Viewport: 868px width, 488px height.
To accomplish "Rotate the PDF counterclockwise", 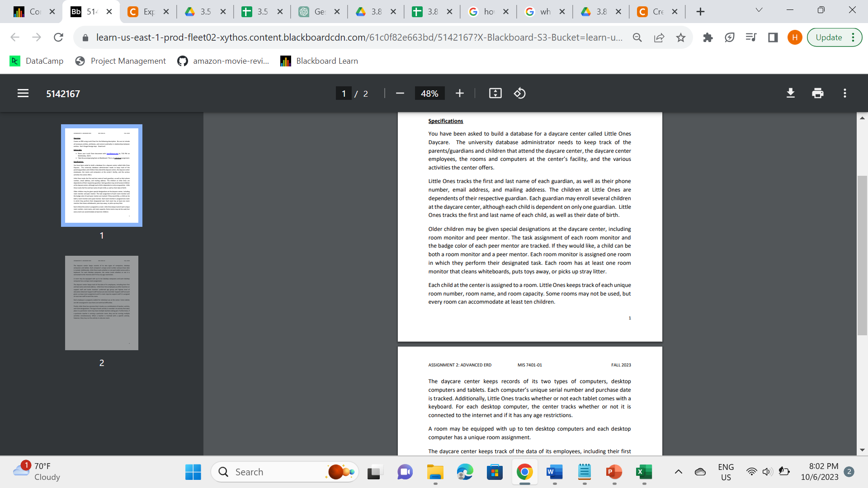I will (x=520, y=94).
